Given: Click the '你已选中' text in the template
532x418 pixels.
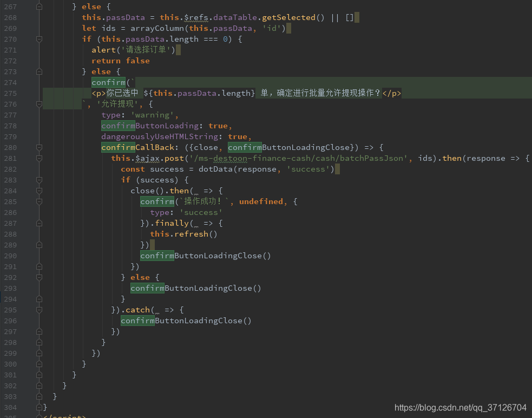Looking at the screenshot, I should coord(122,93).
